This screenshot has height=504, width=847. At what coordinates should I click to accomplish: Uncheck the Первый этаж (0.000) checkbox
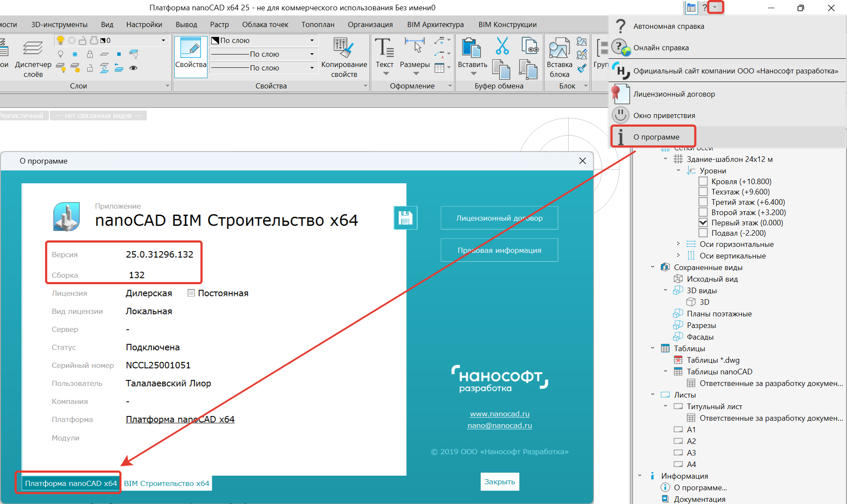[703, 223]
